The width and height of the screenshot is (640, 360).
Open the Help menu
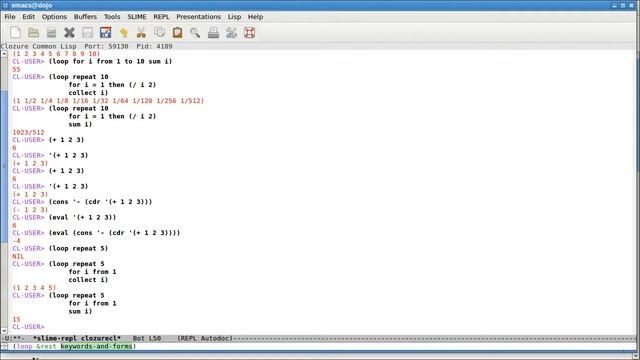click(255, 17)
